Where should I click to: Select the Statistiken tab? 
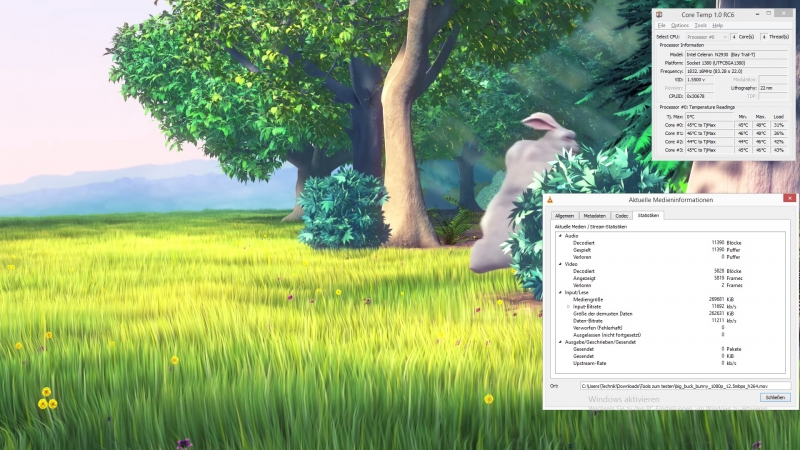pos(648,215)
